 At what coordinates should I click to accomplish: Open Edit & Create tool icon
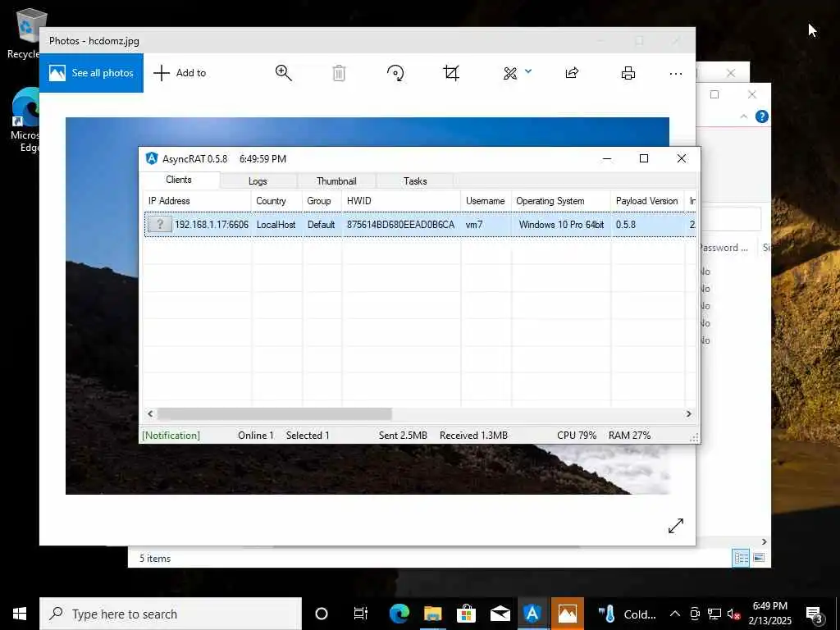(510, 73)
